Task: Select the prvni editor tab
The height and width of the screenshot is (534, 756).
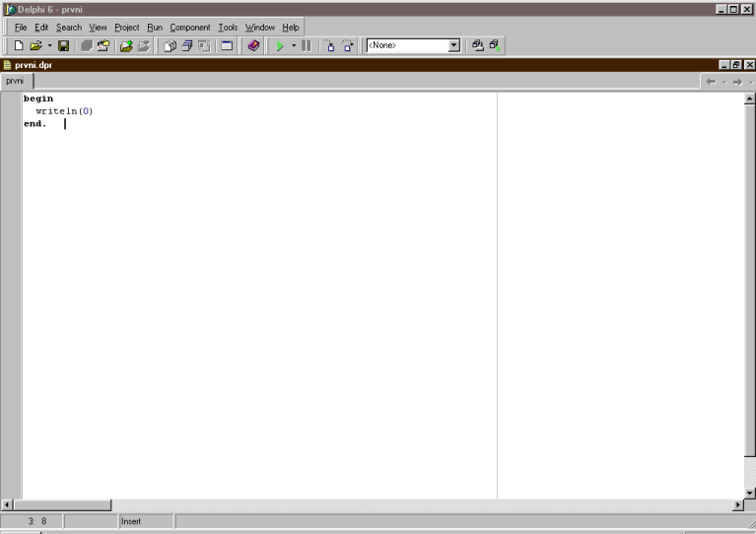Action: (x=15, y=81)
